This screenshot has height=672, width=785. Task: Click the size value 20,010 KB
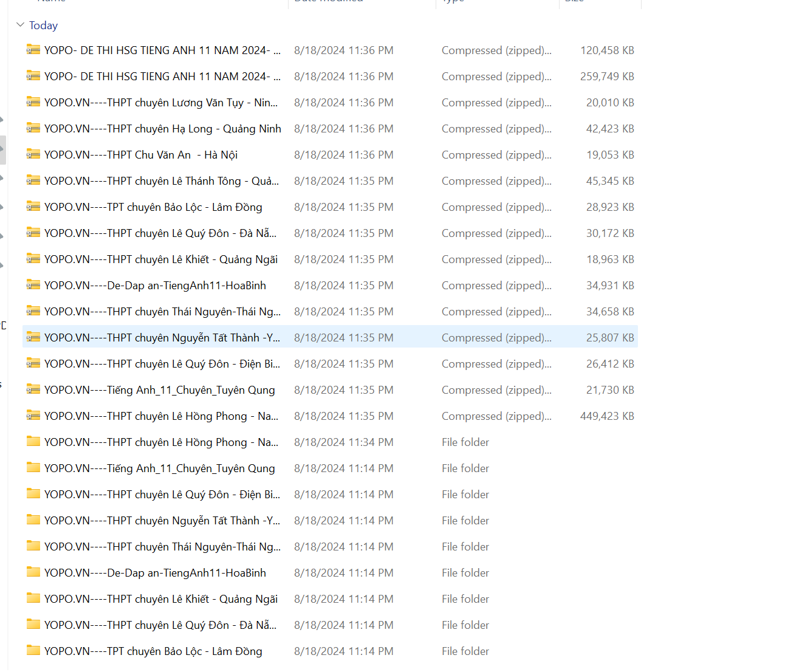pyautogui.click(x=610, y=103)
